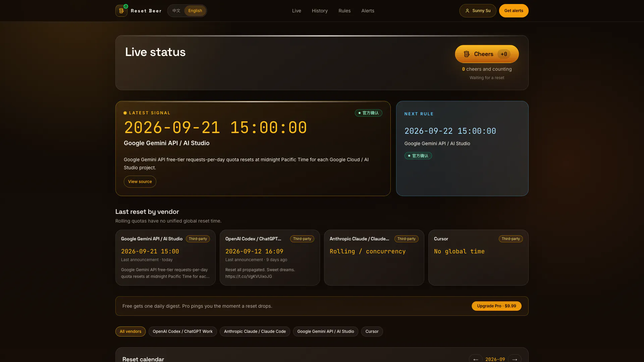The width and height of the screenshot is (644, 362).
Task: Click the Free gets one daily digest text
Action: 197,306
